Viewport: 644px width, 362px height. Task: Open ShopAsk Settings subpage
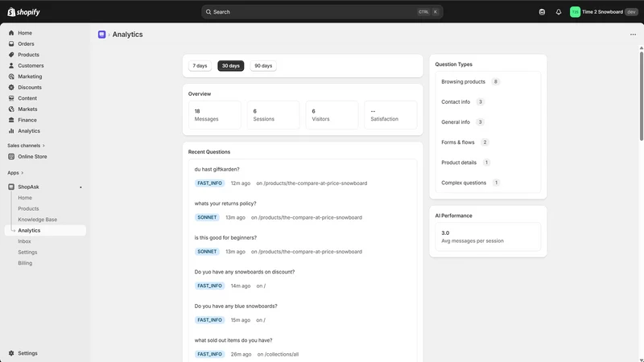(27, 252)
